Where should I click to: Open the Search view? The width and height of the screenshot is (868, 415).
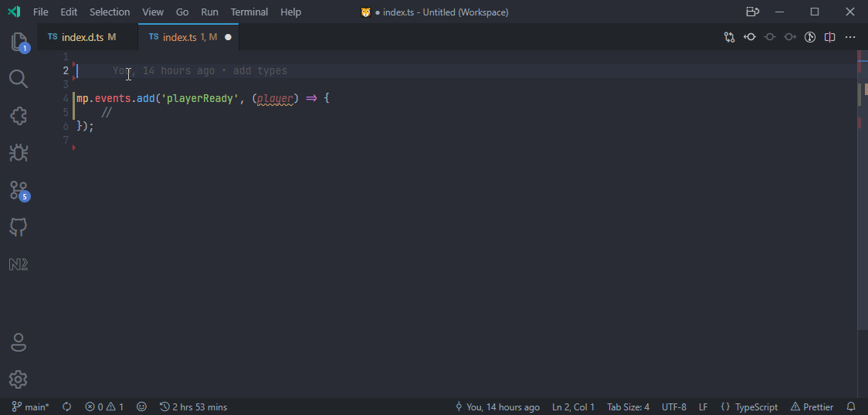(19, 79)
